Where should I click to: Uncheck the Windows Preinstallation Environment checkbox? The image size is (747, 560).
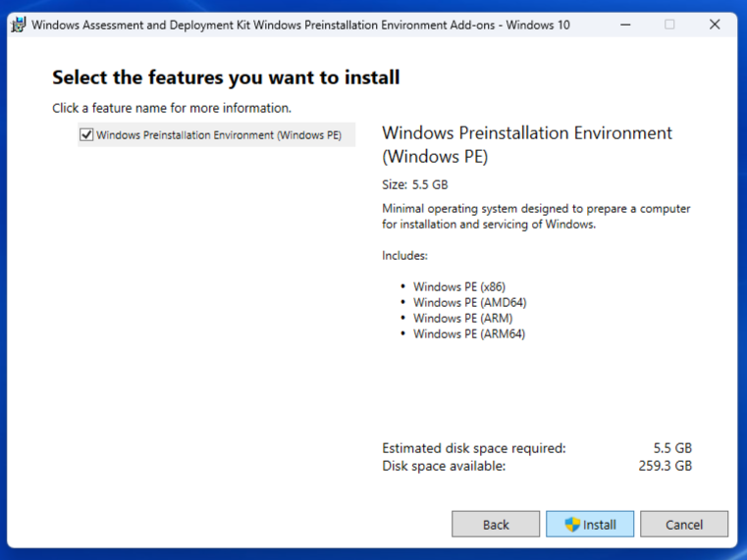[x=86, y=135]
